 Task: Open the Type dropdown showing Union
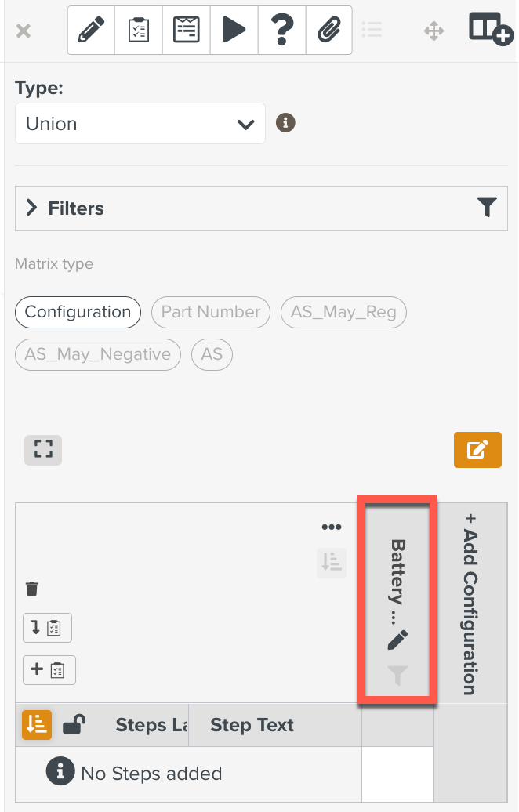coord(140,124)
